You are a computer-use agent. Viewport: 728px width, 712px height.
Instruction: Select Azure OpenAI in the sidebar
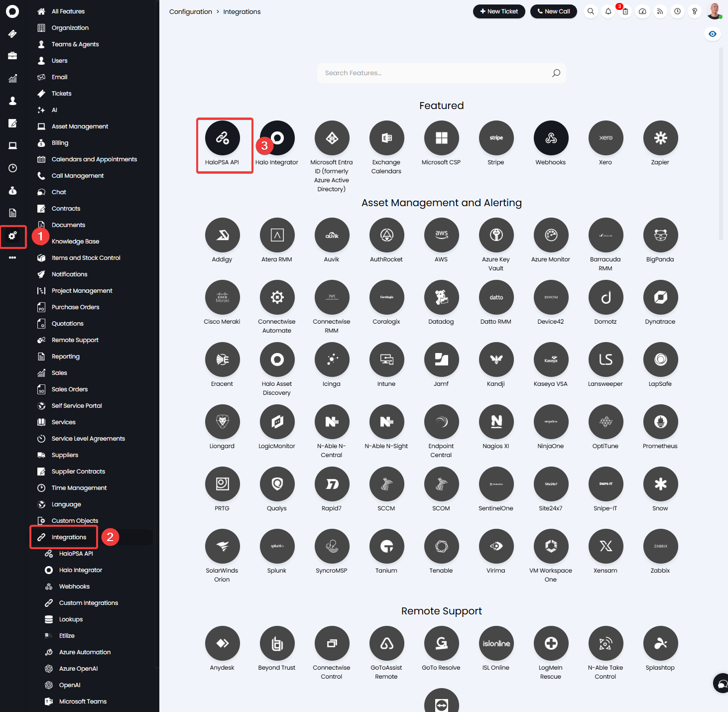[x=78, y=669]
